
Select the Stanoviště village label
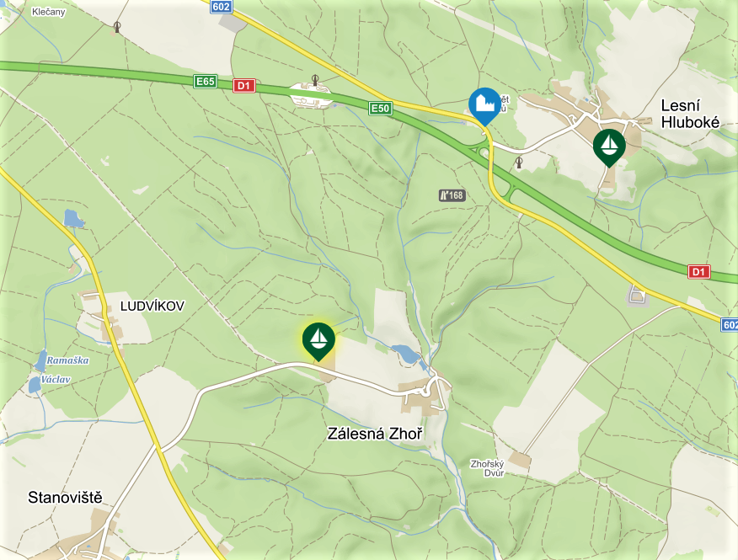pos(65,498)
